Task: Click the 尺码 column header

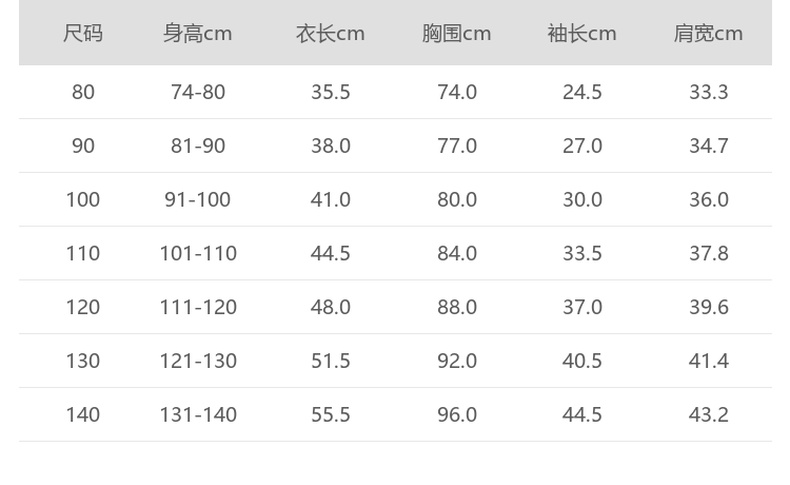Action: 83,33
